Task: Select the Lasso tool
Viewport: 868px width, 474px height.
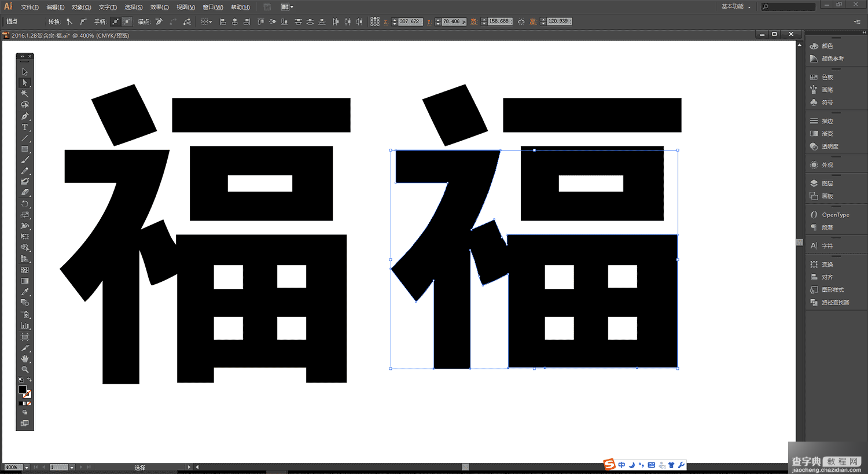Action: point(25,105)
